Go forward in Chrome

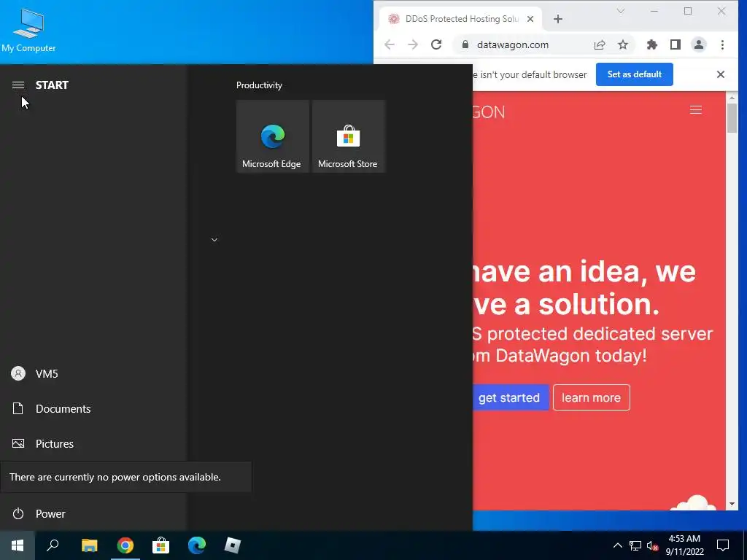click(413, 44)
